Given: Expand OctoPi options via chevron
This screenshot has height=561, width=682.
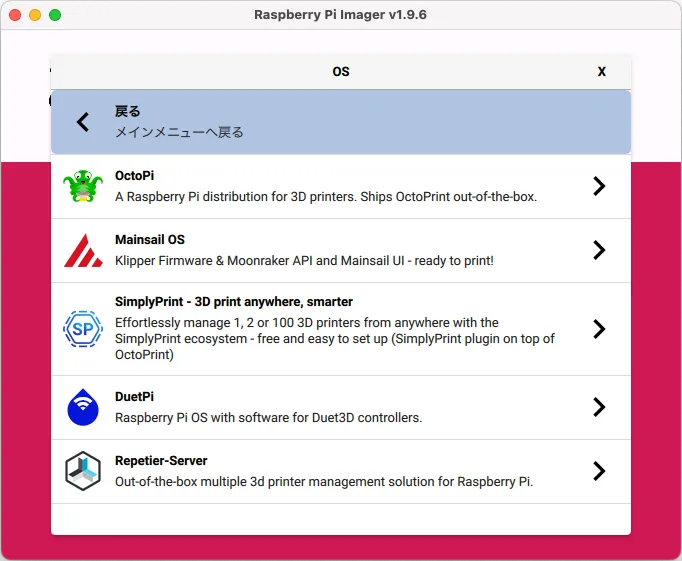Looking at the screenshot, I should click(x=599, y=186).
